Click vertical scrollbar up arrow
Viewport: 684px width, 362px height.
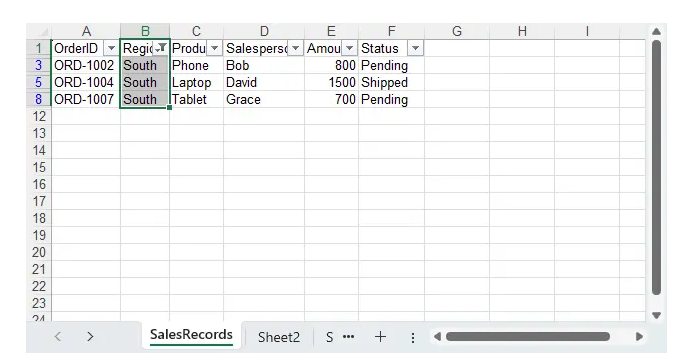click(656, 31)
